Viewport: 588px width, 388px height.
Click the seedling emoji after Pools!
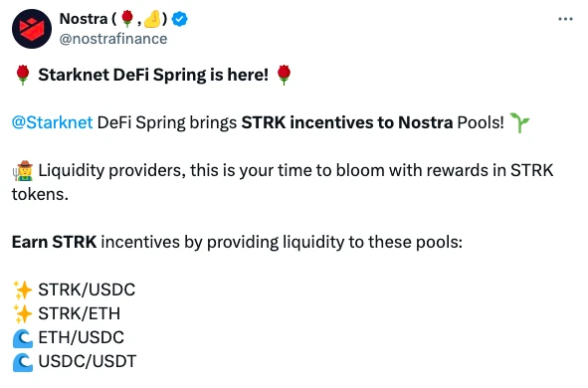pyautogui.click(x=519, y=122)
